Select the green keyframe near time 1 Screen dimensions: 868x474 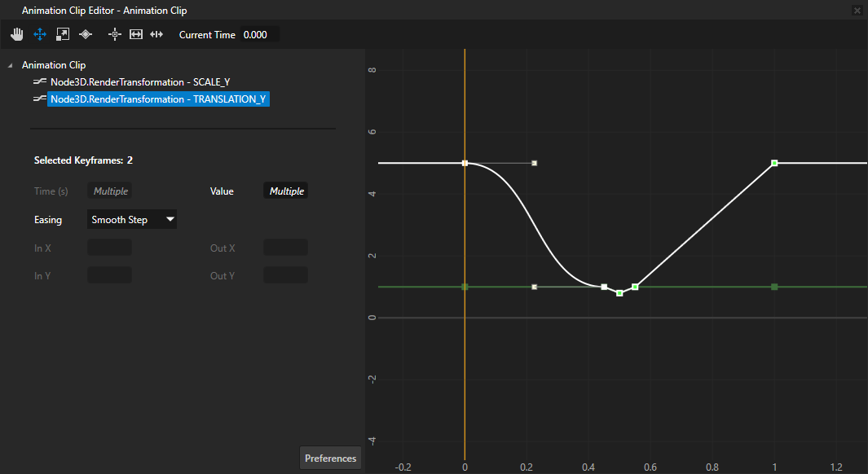tap(773, 287)
